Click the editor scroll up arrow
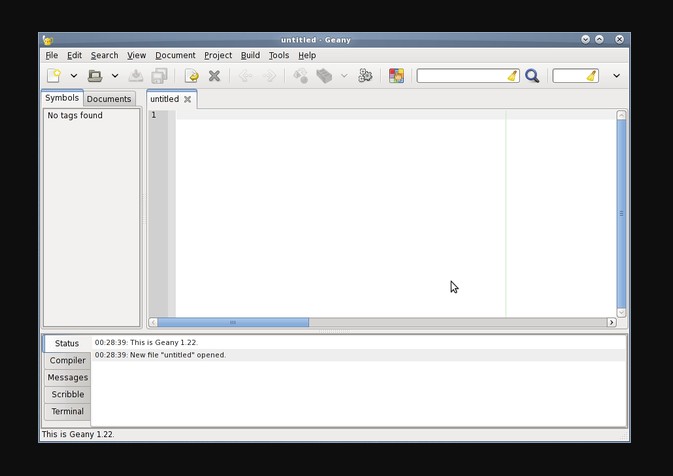The image size is (673, 476). pyautogui.click(x=621, y=115)
